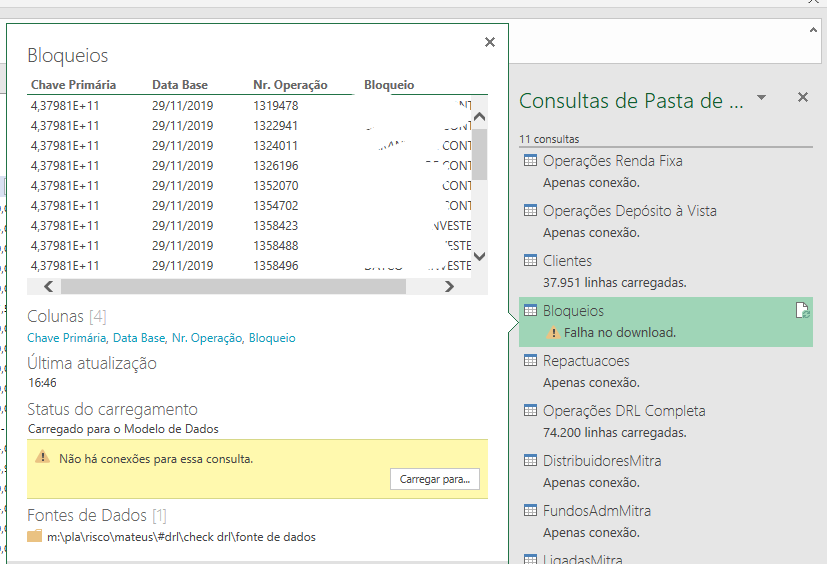Click the table icon beside Repactuacoes query

(530, 360)
